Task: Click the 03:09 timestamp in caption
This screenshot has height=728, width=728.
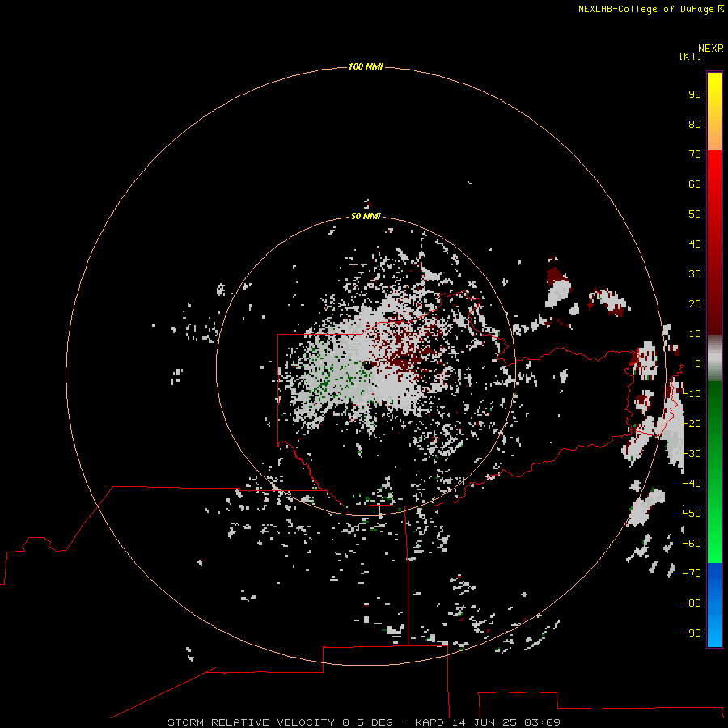Action: tap(542, 722)
